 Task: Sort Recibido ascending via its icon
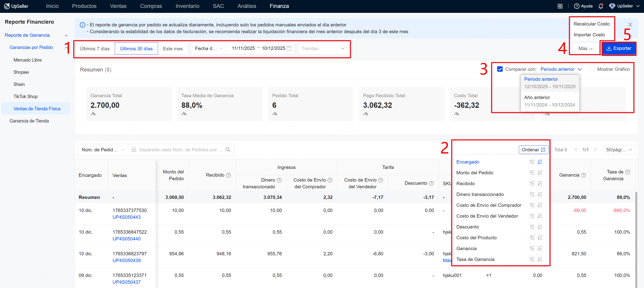[532, 184]
